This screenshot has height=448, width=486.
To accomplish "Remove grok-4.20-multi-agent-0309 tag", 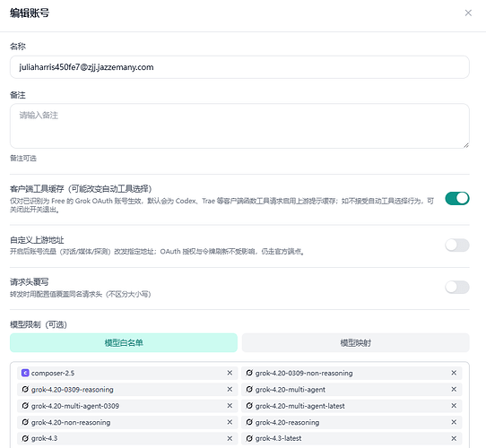I will pyautogui.click(x=230, y=406).
